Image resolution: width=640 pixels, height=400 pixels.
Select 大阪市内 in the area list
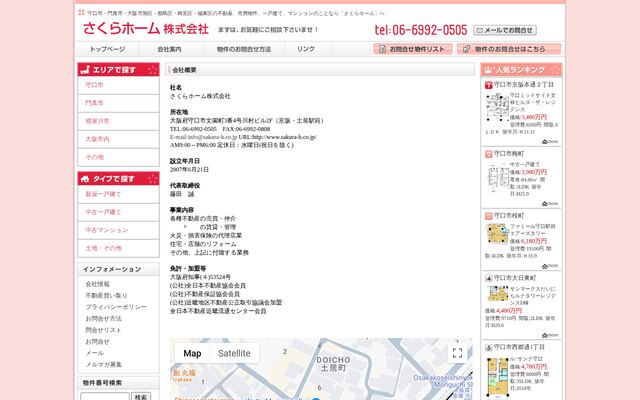coord(118,139)
